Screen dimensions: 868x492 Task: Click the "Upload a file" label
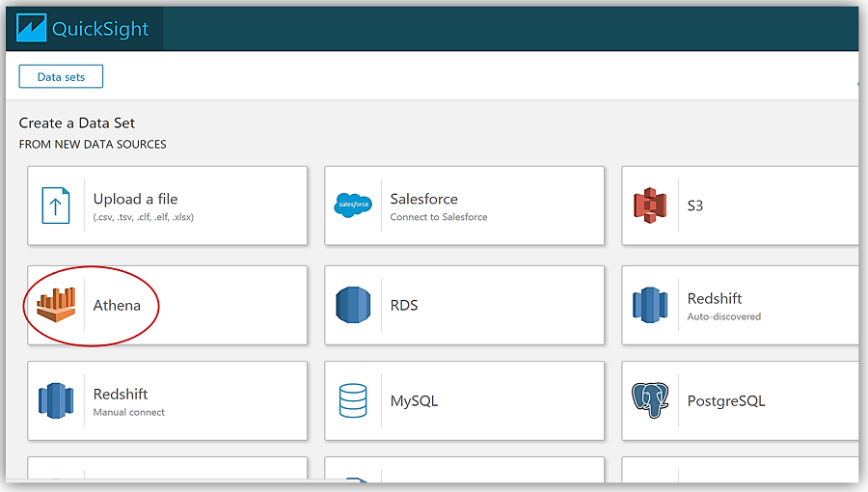[135, 199]
